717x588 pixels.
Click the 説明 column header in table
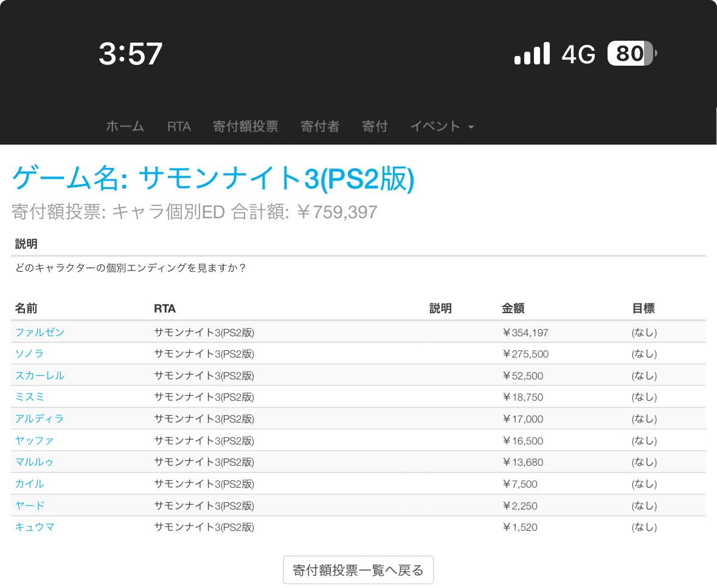tap(440, 309)
